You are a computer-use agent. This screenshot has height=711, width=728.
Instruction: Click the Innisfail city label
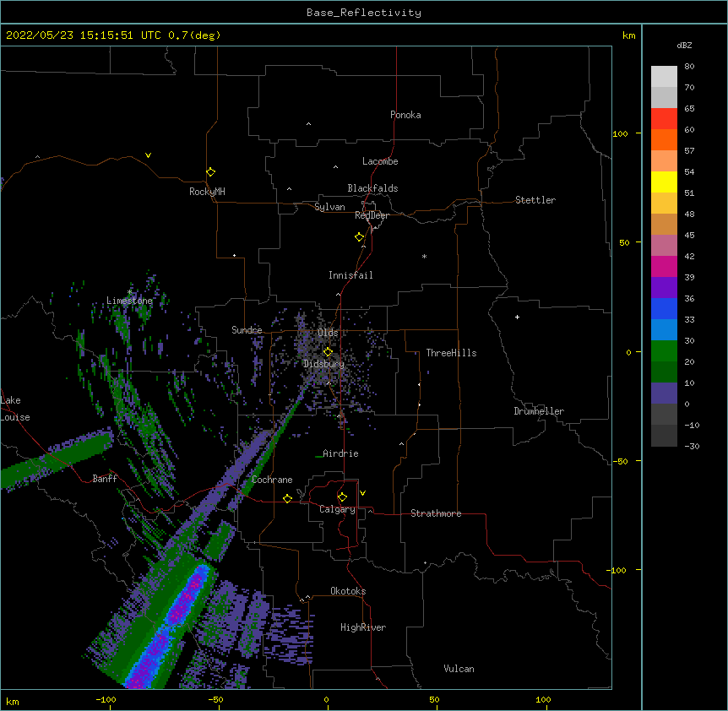coord(350,275)
